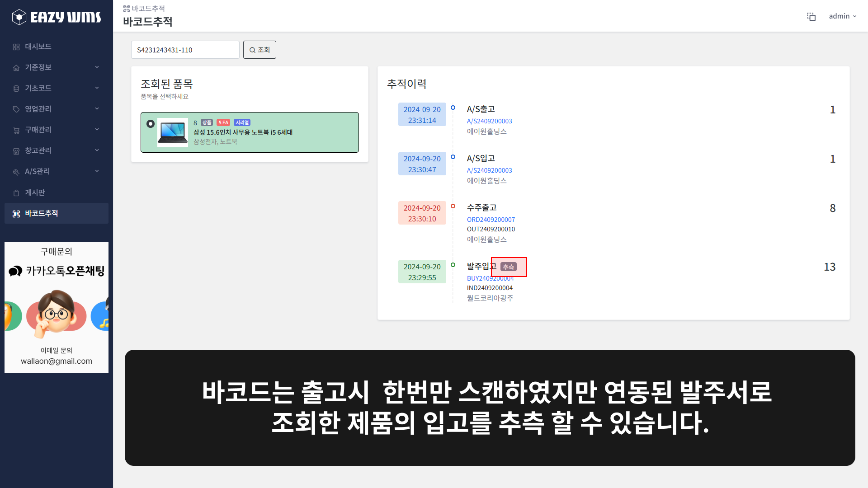Select the 대시보드 grid icon in sidebar
This screenshot has height=488, width=868.
16,46
